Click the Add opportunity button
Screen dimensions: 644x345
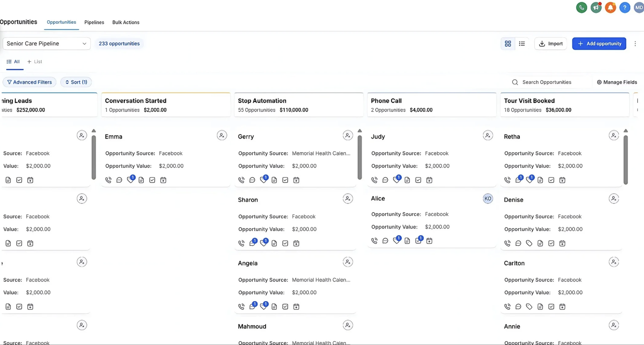tap(599, 44)
